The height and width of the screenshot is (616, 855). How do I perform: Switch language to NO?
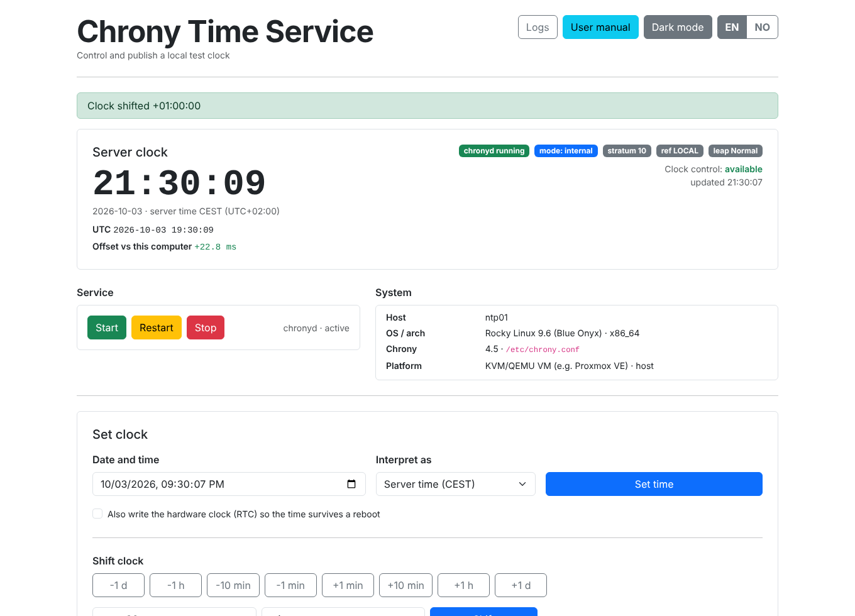point(762,27)
